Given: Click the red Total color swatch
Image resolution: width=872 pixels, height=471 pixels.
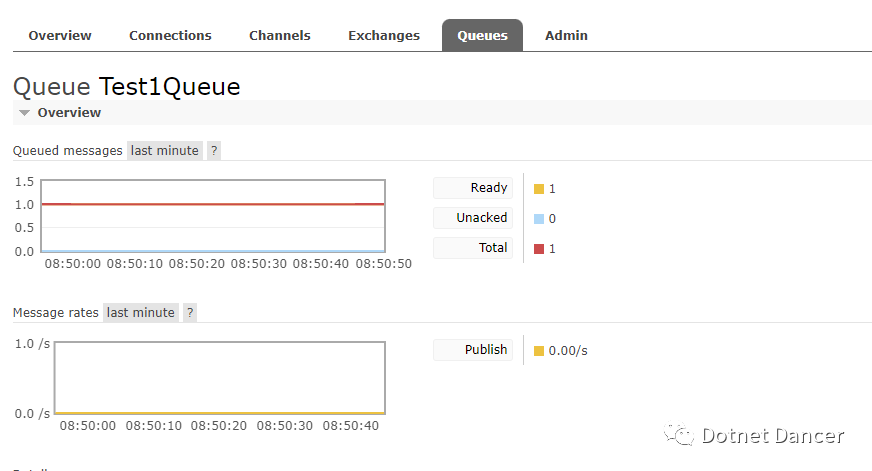Looking at the screenshot, I should coord(539,249).
